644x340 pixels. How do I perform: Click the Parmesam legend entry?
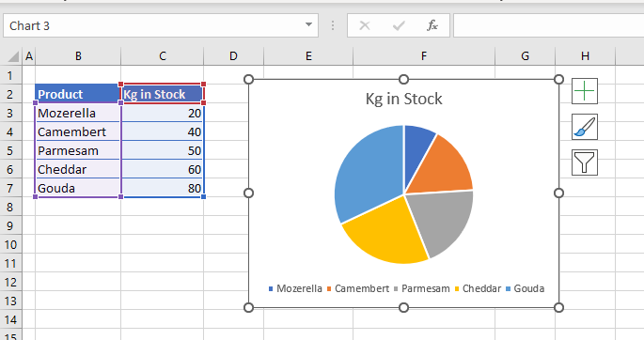tap(422, 288)
